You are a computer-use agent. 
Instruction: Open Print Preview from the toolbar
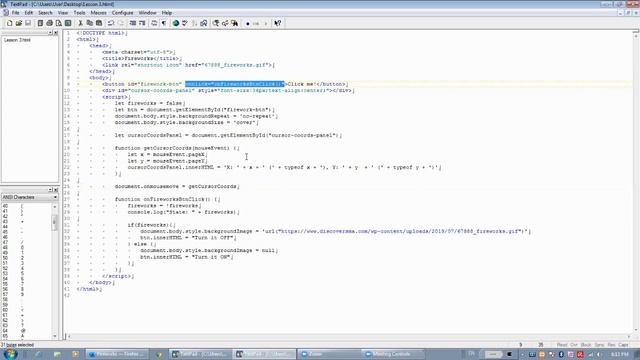click(x=59, y=23)
